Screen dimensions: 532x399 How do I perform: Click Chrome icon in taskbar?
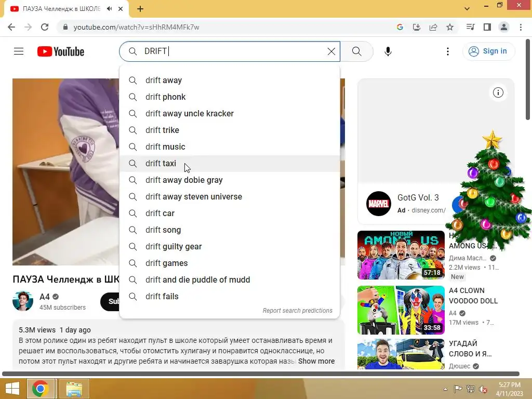pyautogui.click(x=41, y=389)
